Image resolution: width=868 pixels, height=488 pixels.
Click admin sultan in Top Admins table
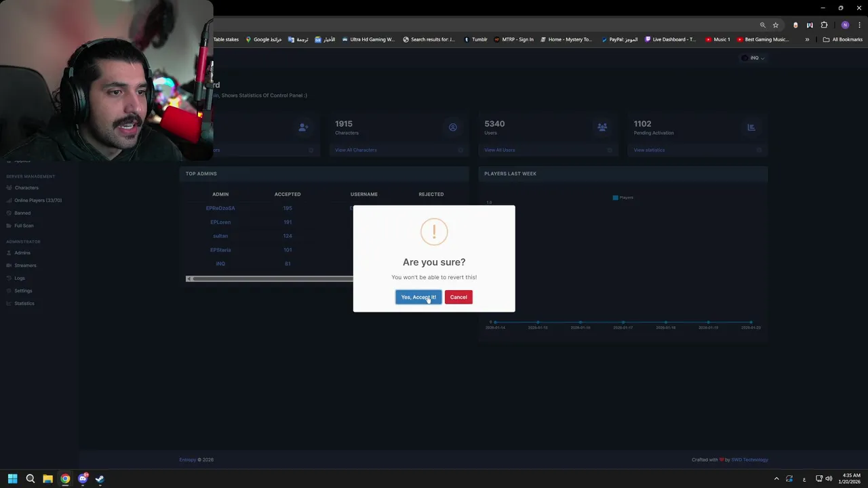pyautogui.click(x=220, y=236)
